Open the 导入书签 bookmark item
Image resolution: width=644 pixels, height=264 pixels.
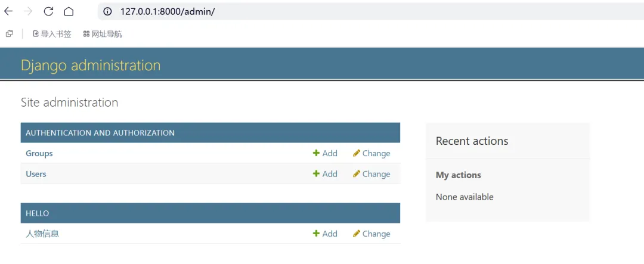pyautogui.click(x=52, y=34)
